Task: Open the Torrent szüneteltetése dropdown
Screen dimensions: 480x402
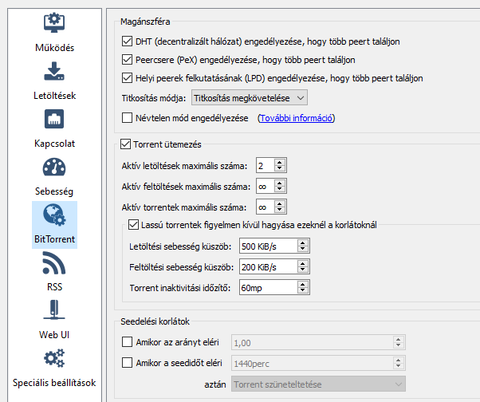Action: click(318, 384)
